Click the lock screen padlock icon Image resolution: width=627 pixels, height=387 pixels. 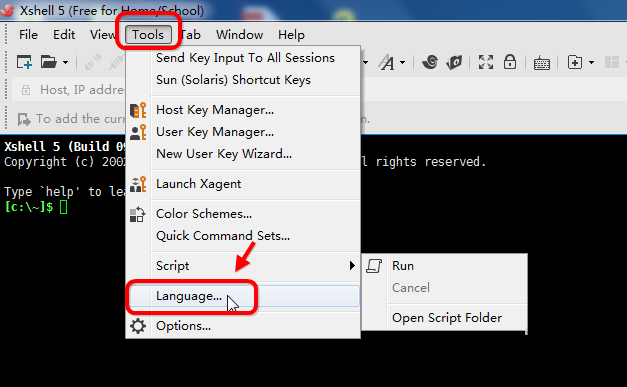(510, 62)
